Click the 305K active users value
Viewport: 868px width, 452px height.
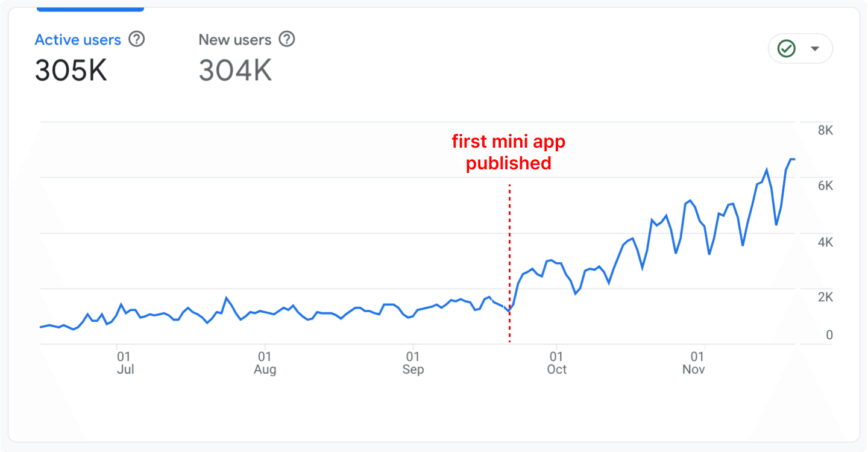point(71,71)
